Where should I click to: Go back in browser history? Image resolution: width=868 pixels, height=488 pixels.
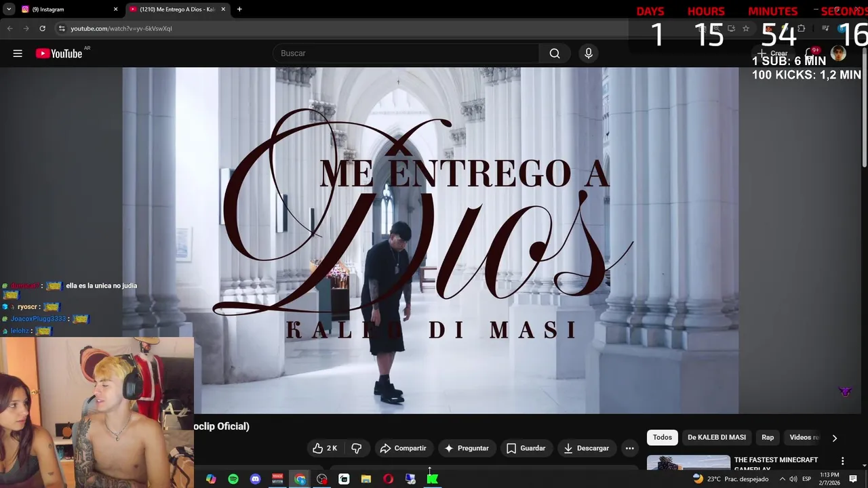(9, 28)
